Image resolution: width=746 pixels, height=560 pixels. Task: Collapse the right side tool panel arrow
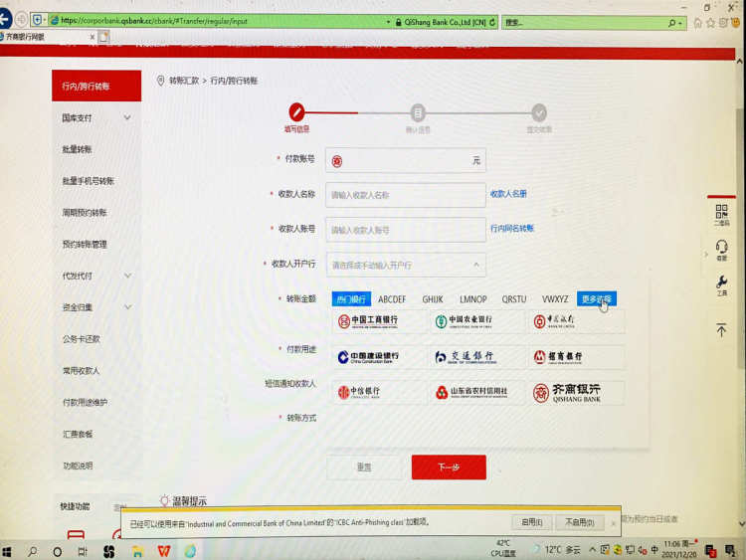coord(706,255)
